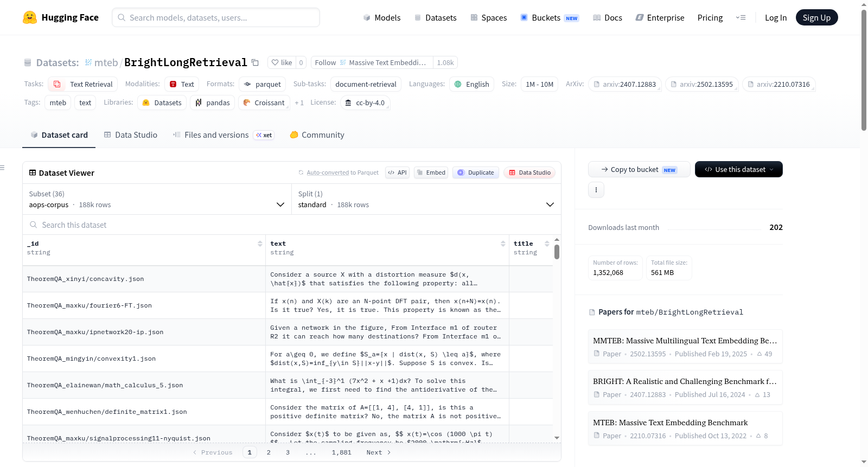The width and height of the screenshot is (868, 467).
Task: Go to Models in navigation
Action: 382,18
